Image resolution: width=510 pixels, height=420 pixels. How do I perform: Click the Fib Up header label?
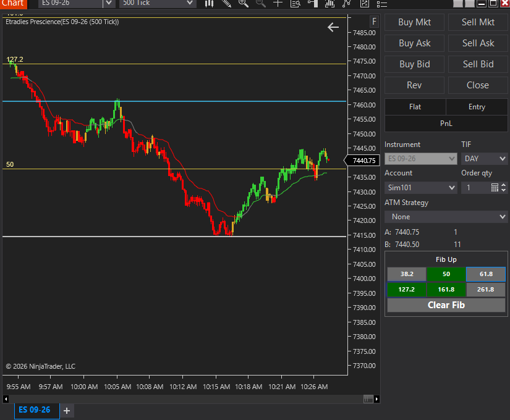tap(446, 259)
